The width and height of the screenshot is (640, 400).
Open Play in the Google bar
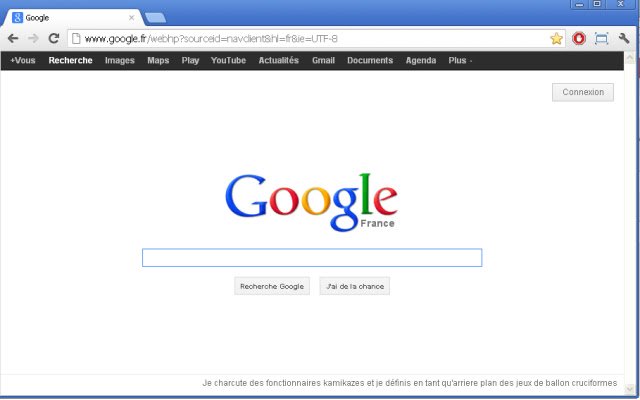[x=190, y=60]
